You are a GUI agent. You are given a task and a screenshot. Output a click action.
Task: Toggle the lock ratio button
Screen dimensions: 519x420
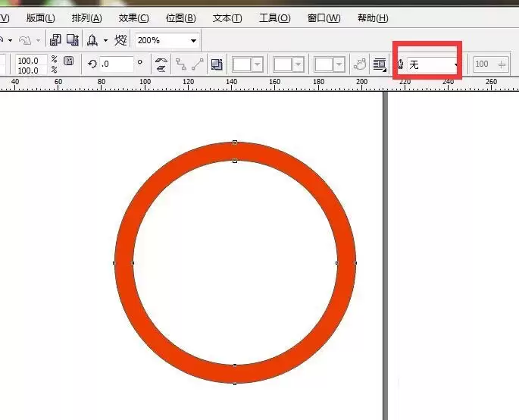(69, 61)
